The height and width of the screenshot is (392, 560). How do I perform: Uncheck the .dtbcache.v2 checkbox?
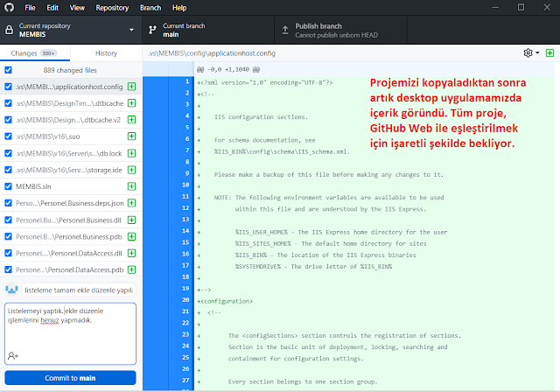pyautogui.click(x=8, y=120)
